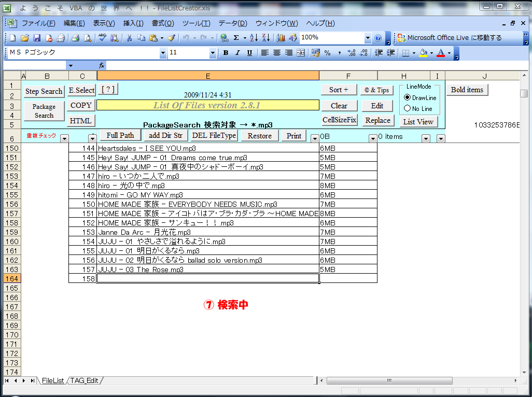This screenshot has height=397, width=532.
Task: Select cell with JUJU - 03 The Rose.mp3
Action: tap(208, 270)
